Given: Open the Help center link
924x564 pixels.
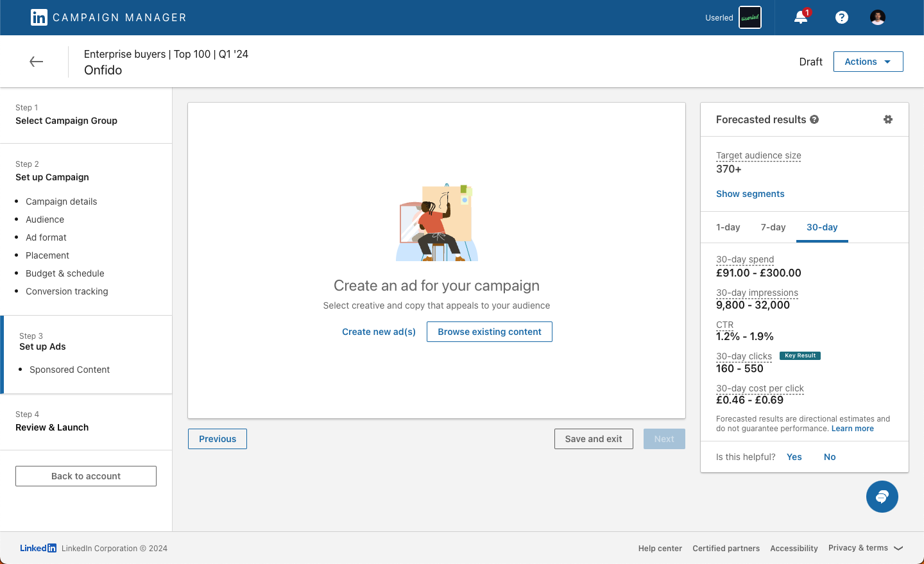Looking at the screenshot, I should click(660, 549).
